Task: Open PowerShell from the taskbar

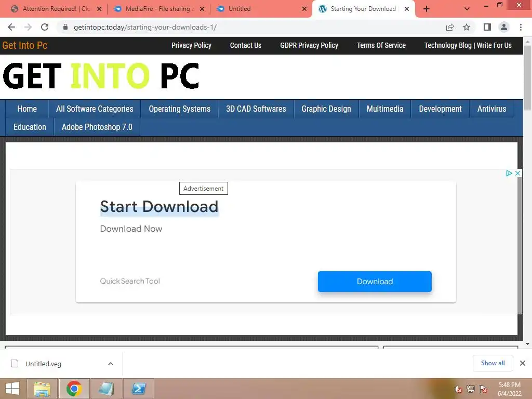Action: [x=139, y=389]
